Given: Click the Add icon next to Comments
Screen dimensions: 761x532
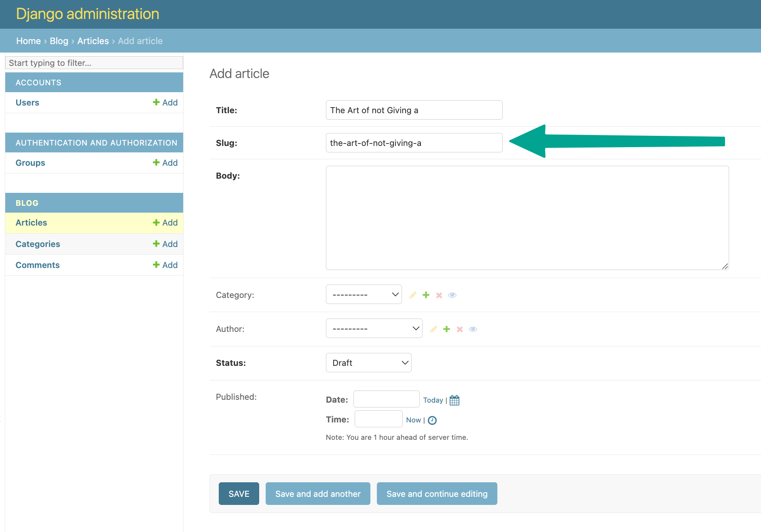Looking at the screenshot, I should click(x=165, y=265).
